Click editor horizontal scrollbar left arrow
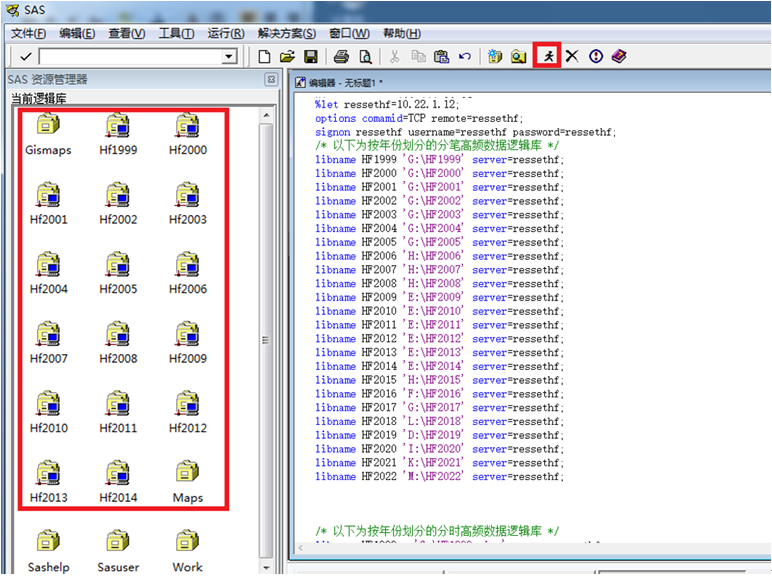Image resolution: width=772 pixels, height=577 pixels. 301,547
